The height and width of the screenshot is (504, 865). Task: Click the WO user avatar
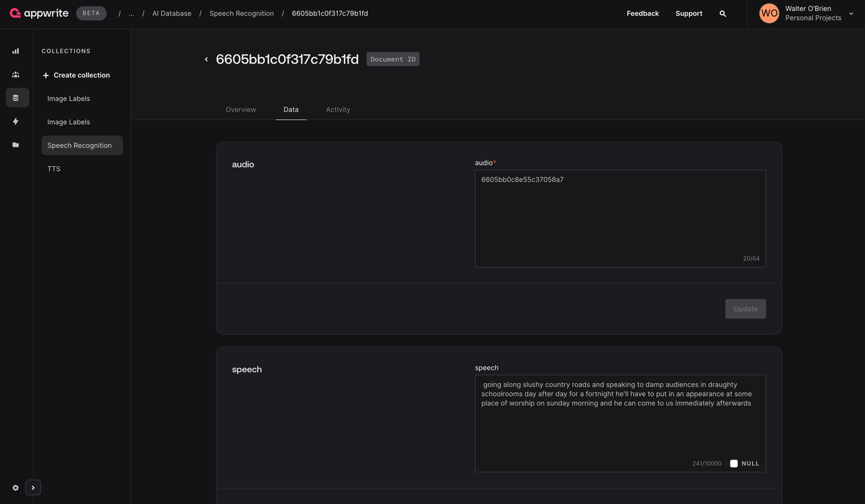(769, 14)
